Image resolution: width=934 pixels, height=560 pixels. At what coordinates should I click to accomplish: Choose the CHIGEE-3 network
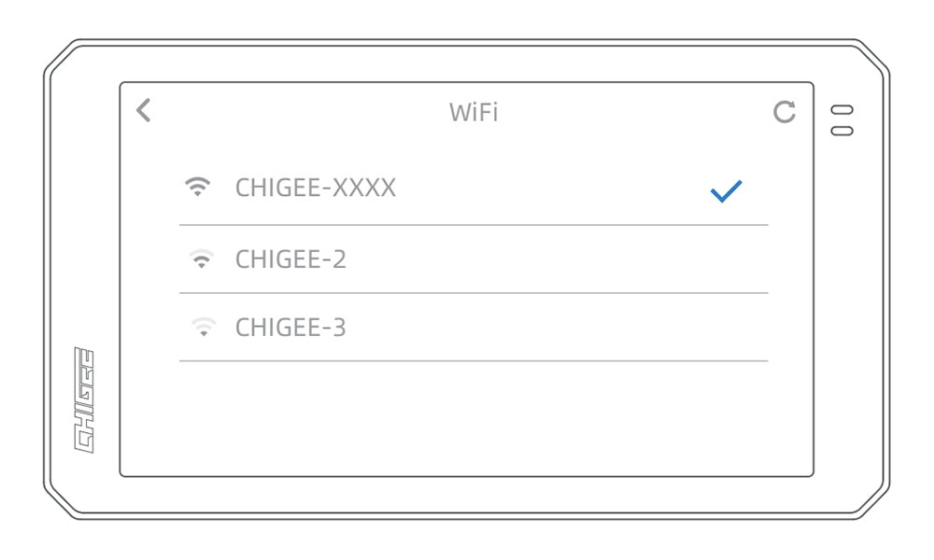point(290,328)
